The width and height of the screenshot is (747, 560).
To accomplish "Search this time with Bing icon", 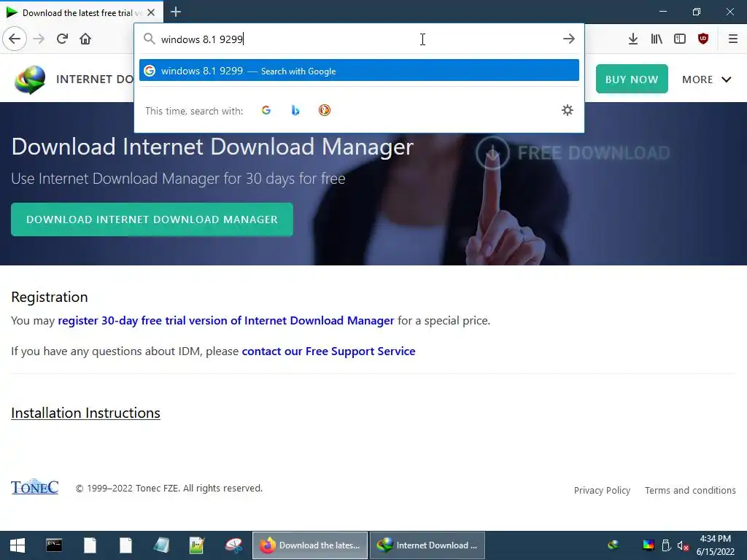I will 295,111.
